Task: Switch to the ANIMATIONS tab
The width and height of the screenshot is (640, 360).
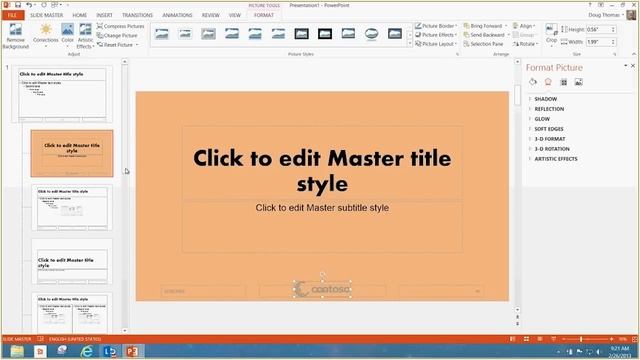Action: [x=177, y=15]
